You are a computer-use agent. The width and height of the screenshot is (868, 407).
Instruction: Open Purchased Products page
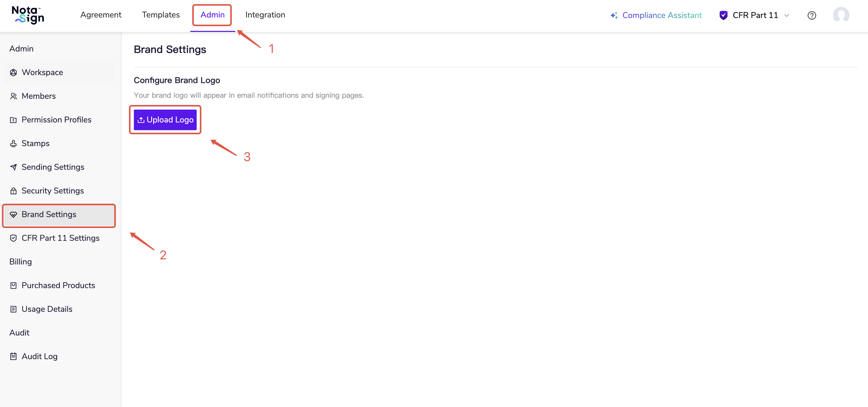tap(58, 286)
